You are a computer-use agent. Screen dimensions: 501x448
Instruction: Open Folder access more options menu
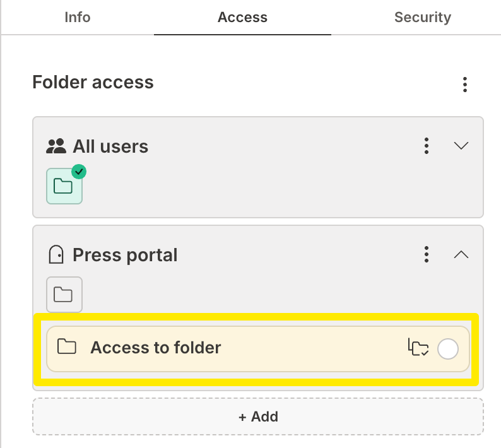[465, 84]
